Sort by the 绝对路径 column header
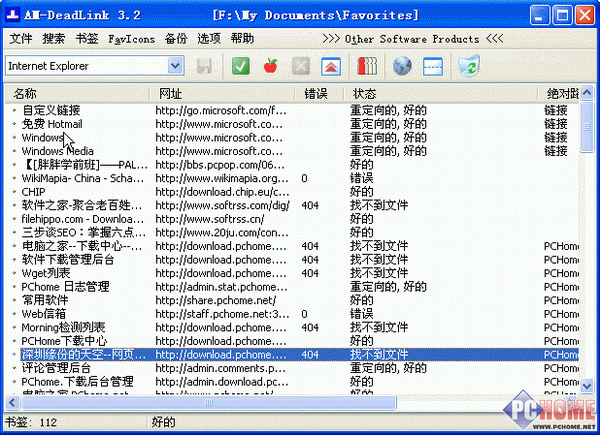Viewport: 600px width, 436px height. pyautogui.click(x=559, y=94)
